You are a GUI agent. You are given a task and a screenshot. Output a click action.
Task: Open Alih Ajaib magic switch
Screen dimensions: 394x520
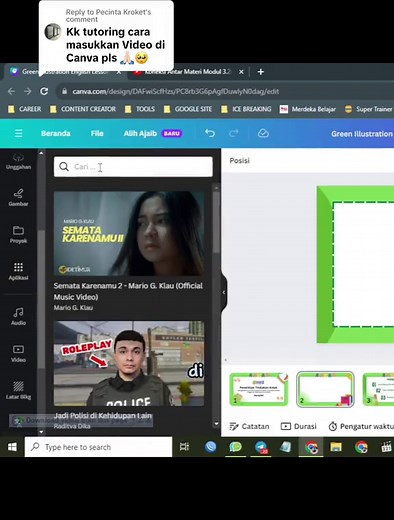coord(153,134)
